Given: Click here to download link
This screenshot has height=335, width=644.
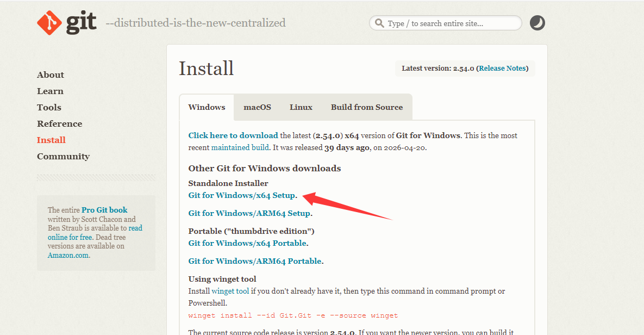Looking at the screenshot, I should [x=233, y=135].
